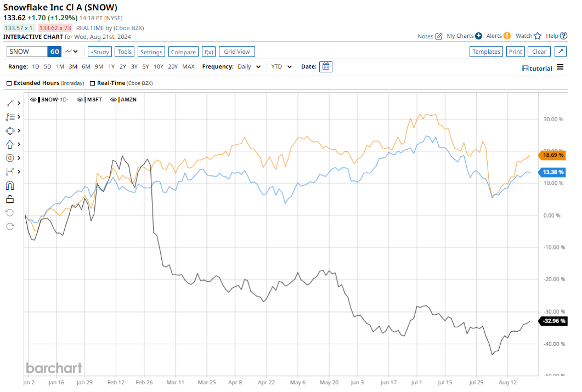Viewport: 582px width, 392px height.
Task: Click the lock drawings icon
Action: click(10, 199)
